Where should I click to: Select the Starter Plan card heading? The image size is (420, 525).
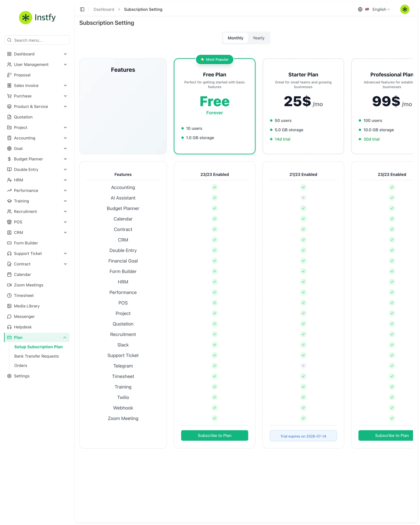click(303, 74)
